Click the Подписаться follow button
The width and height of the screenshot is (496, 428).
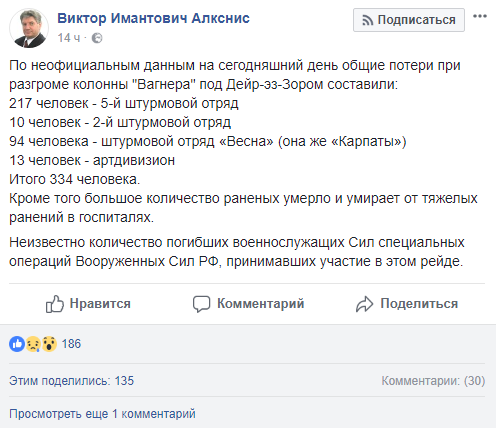point(409,20)
